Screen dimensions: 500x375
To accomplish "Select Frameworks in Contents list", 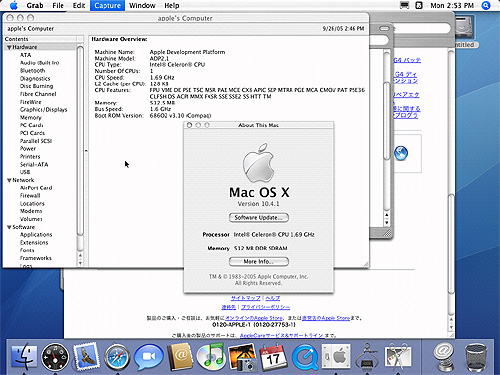I will 36,258.
